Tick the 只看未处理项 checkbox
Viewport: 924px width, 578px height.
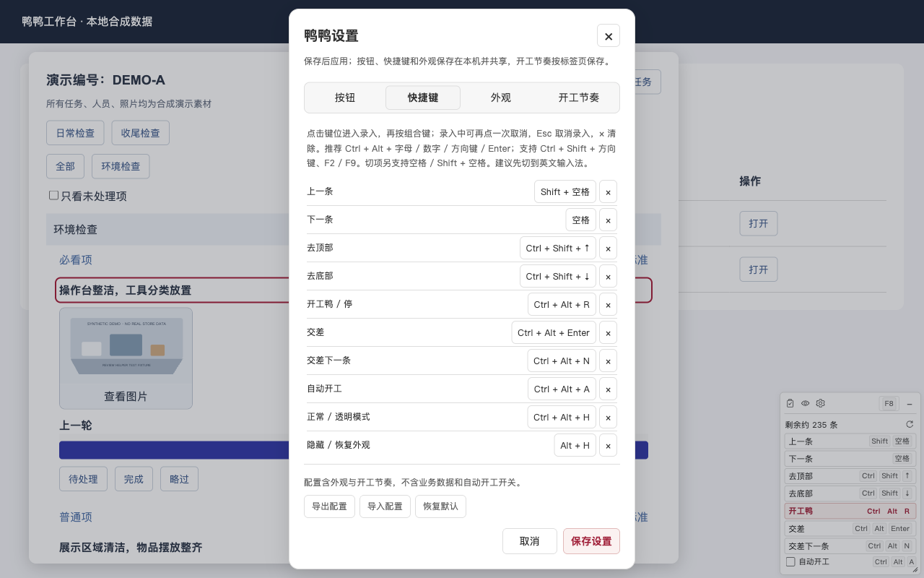click(x=53, y=195)
